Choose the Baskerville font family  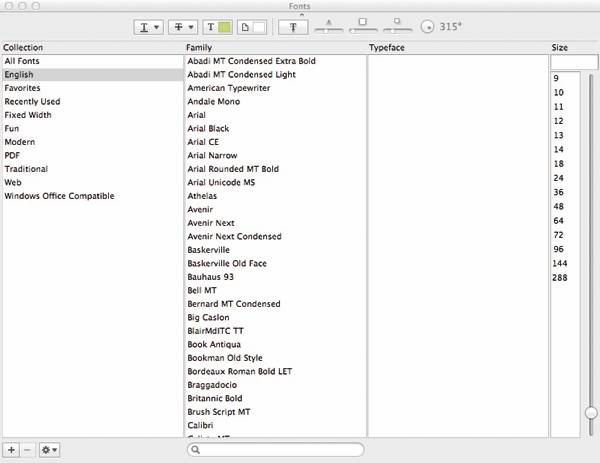[x=209, y=250]
